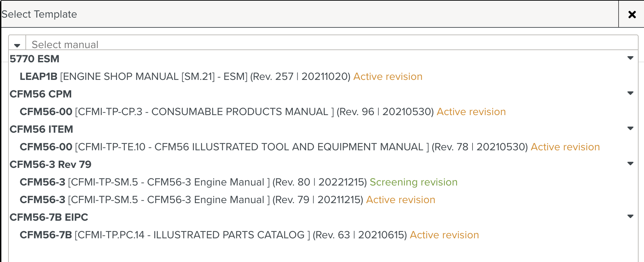Open the Select manual dropdown arrow
Image resolution: width=644 pixels, height=262 pixels.
click(x=17, y=45)
